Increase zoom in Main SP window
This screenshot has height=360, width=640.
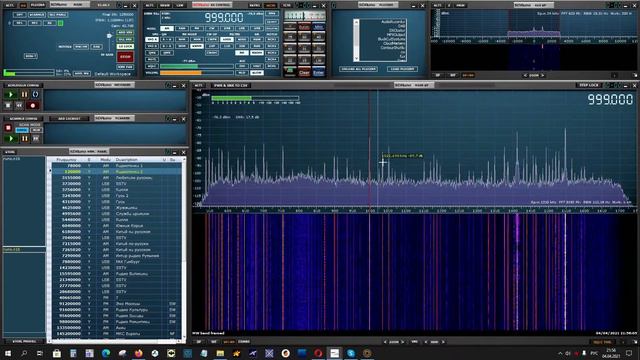coord(402,342)
